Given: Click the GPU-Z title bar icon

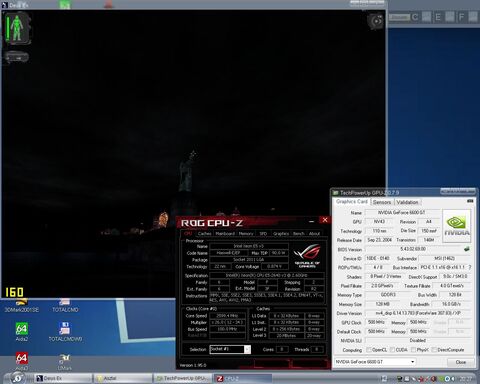Looking at the screenshot, I should (335, 193).
